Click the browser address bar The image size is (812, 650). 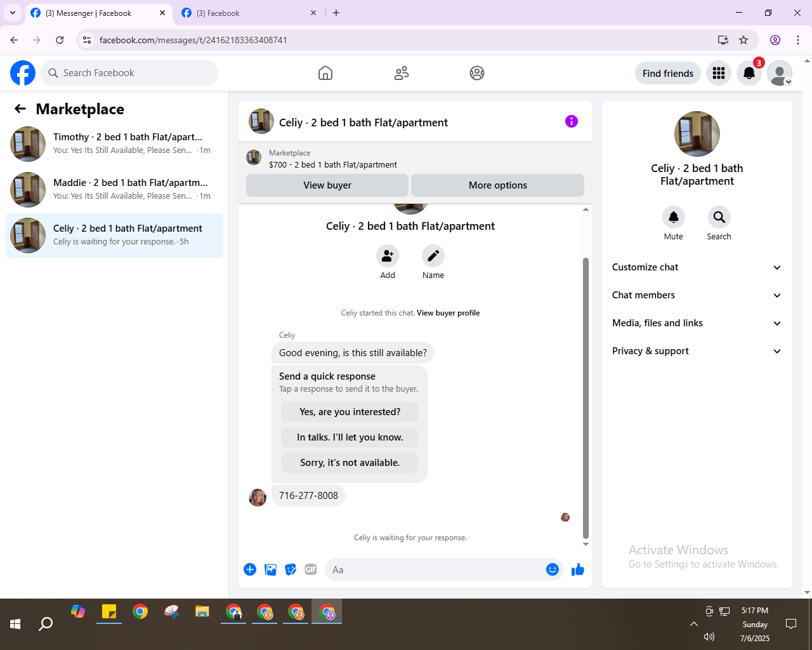click(406, 40)
